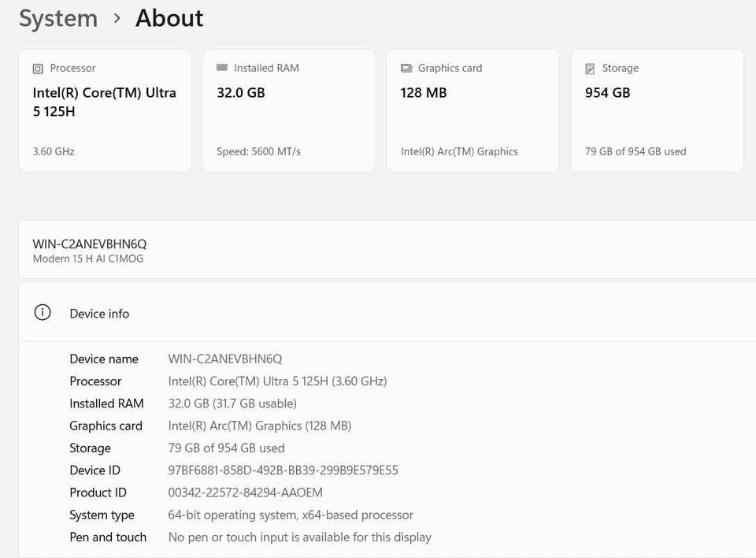Click the 'Modern 15 H AI C1MOG' model text
Screen dimensions: 756x558
(x=87, y=259)
